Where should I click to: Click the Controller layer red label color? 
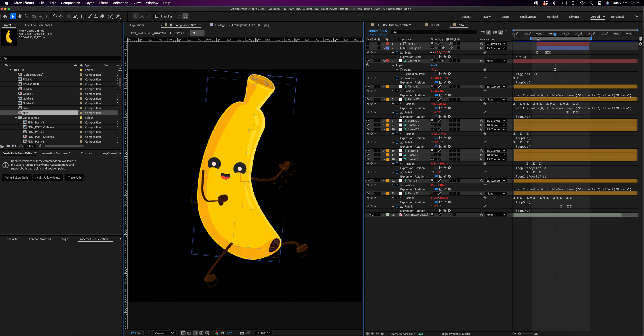(x=388, y=61)
